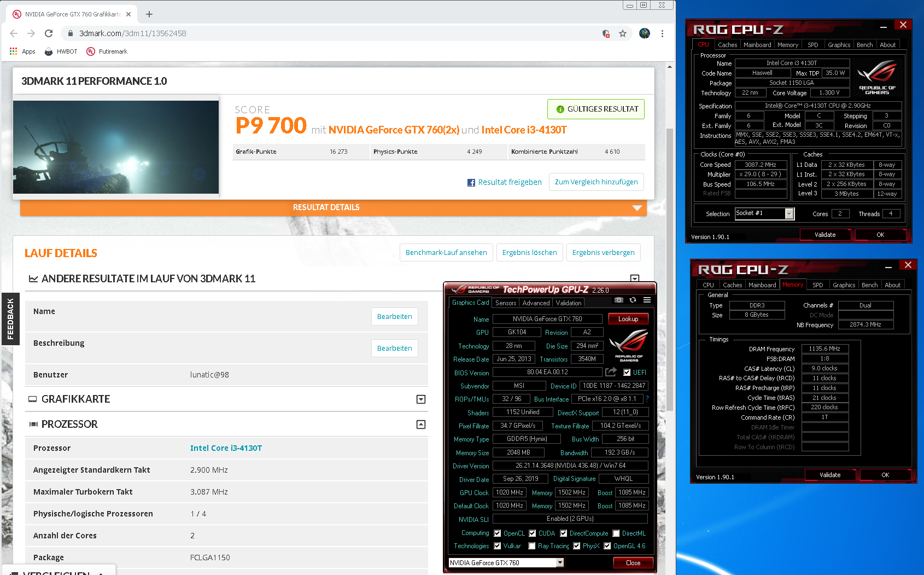The width and height of the screenshot is (924, 575).
Task: Switch to the Sensors tab in GPU-Z
Action: pos(506,303)
